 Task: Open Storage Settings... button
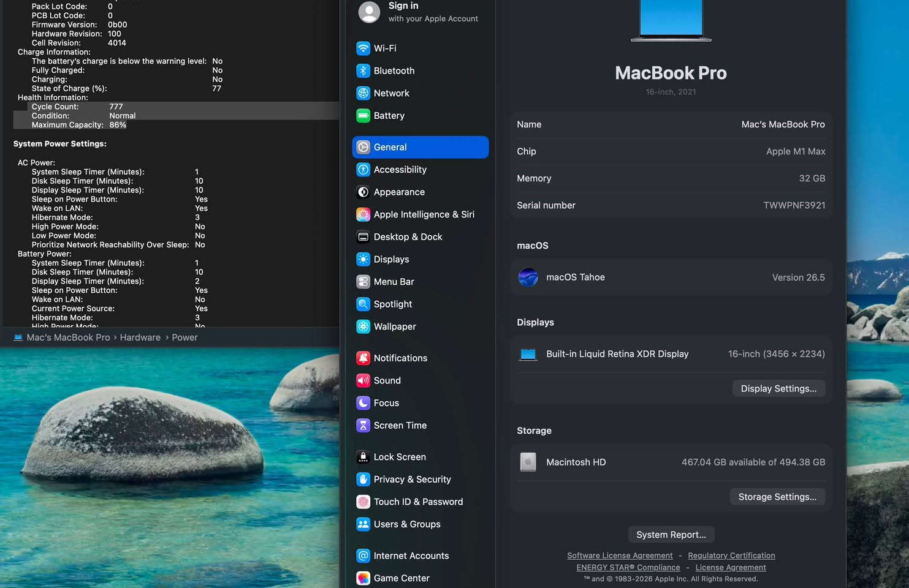point(777,497)
